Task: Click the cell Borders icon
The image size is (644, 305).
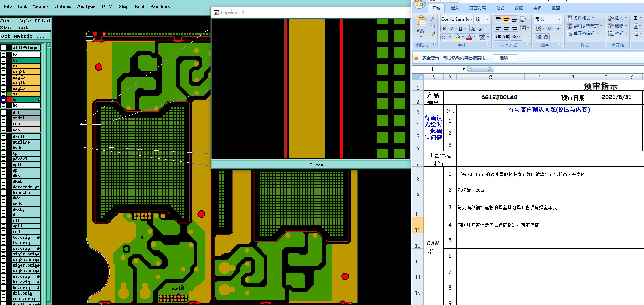Action: pos(444,37)
